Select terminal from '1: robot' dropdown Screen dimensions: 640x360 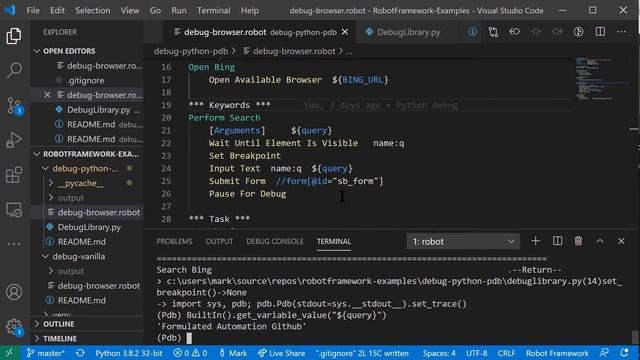[463, 242]
